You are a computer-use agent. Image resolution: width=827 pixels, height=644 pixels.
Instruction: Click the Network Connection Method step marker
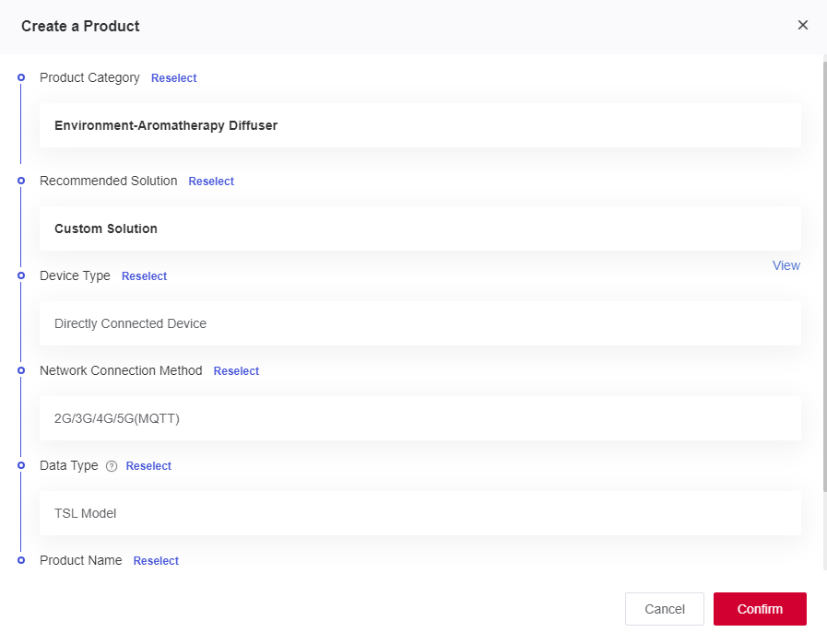[x=21, y=370]
